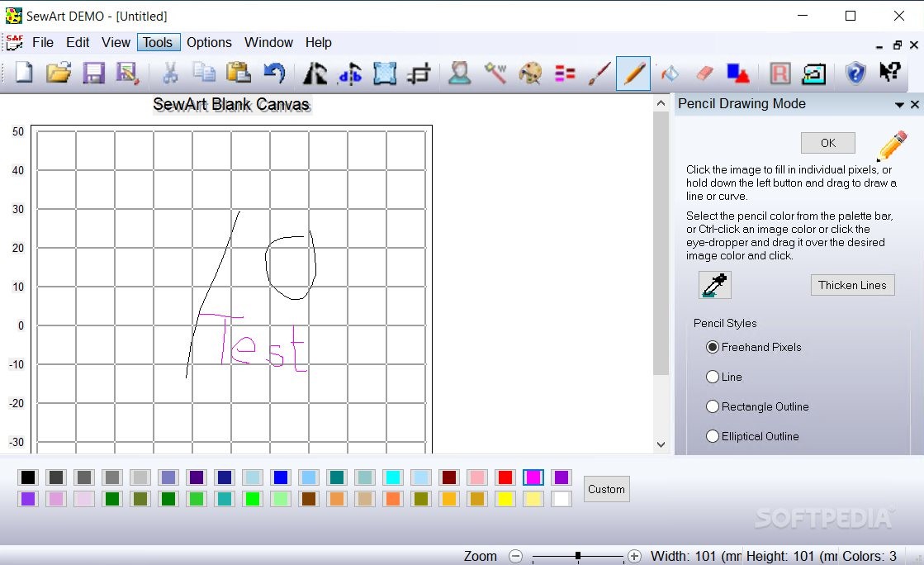Open help with the blue shield question icon
The image size is (924, 565).
coord(855,74)
